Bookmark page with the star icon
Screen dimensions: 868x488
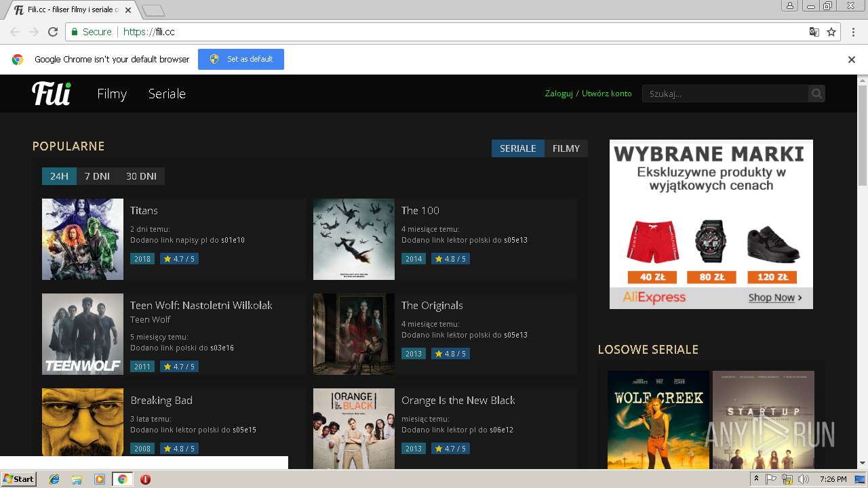(831, 32)
